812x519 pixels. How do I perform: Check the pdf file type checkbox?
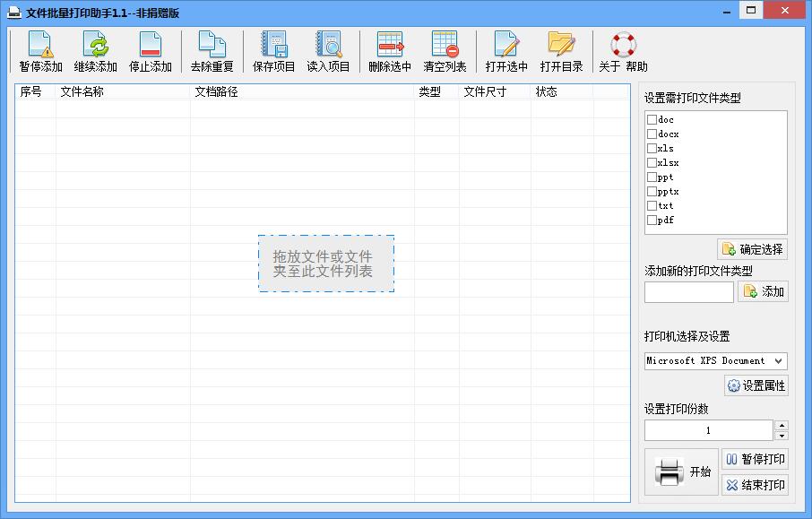[x=652, y=221]
